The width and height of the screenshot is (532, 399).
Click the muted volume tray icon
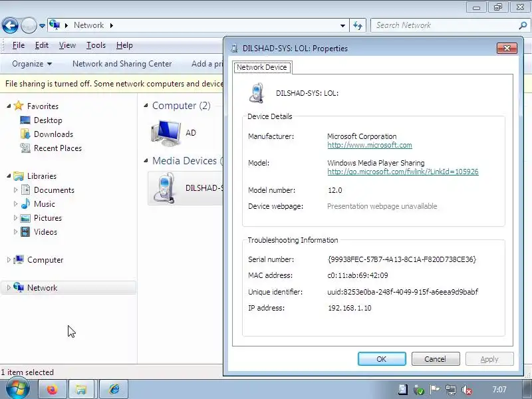pos(467,390)
